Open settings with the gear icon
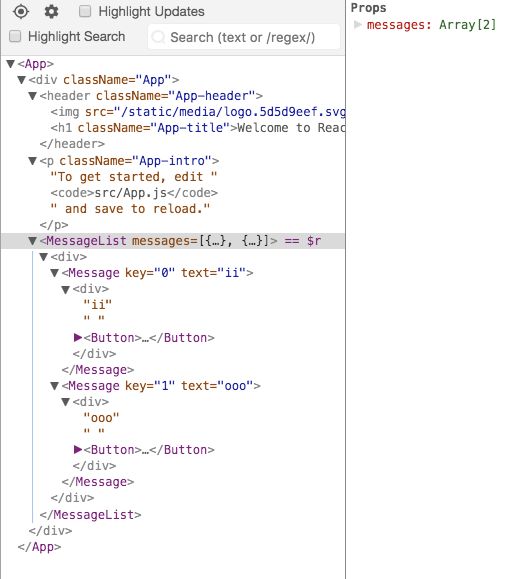 point(51,11)
